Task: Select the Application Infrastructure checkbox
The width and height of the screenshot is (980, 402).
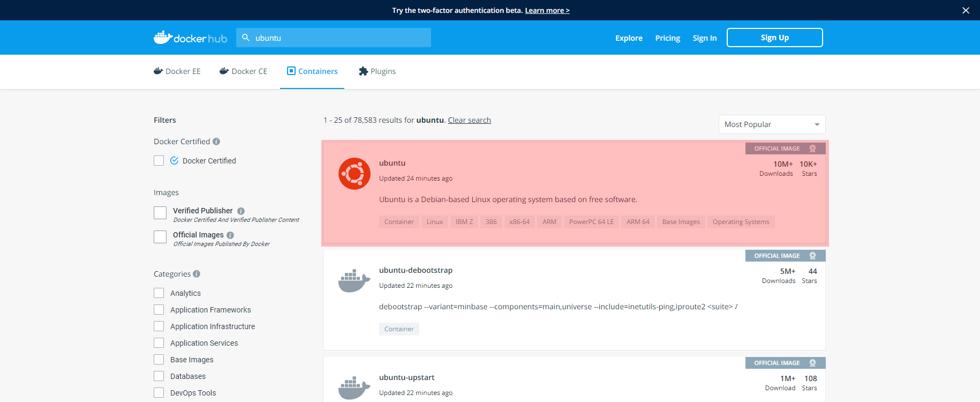Action: 159,326
